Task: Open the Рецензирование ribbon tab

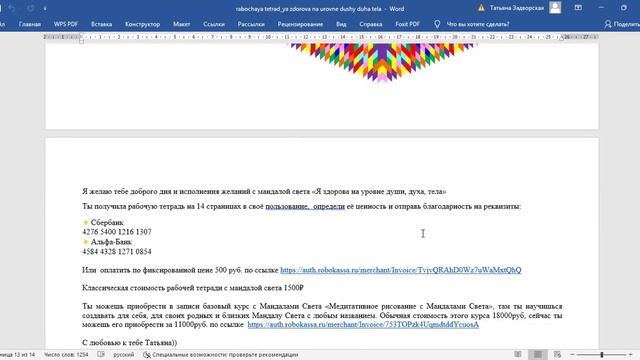Action: (x=300, y=24)
